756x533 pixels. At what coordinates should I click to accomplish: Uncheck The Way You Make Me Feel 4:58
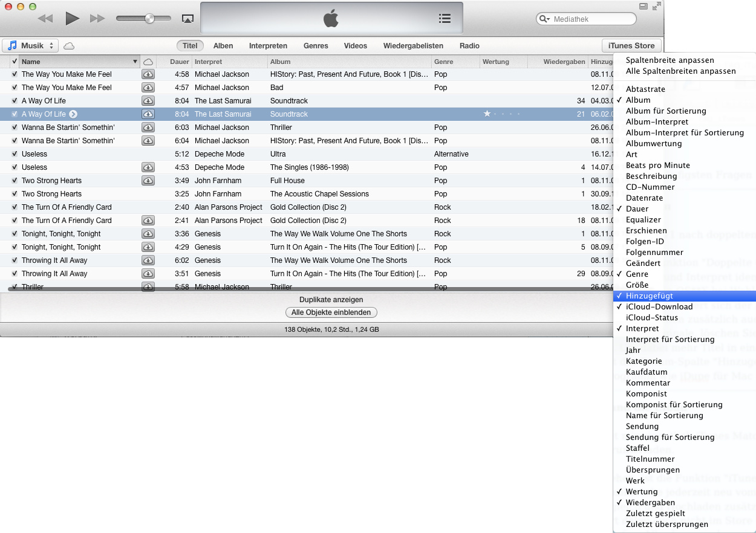(15, 74)
